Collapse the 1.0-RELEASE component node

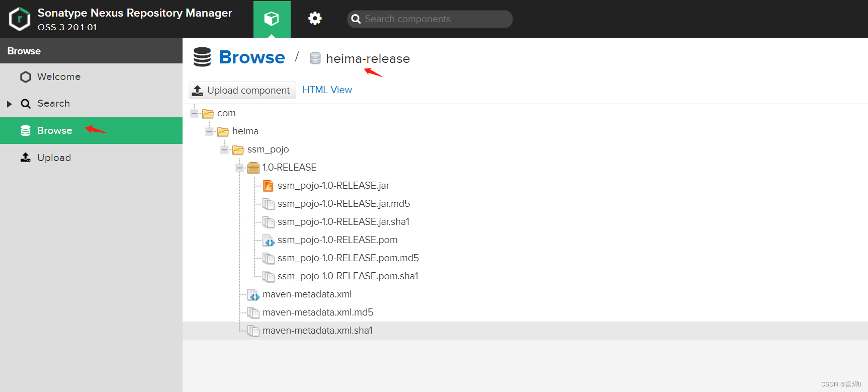tap(240, 168)
